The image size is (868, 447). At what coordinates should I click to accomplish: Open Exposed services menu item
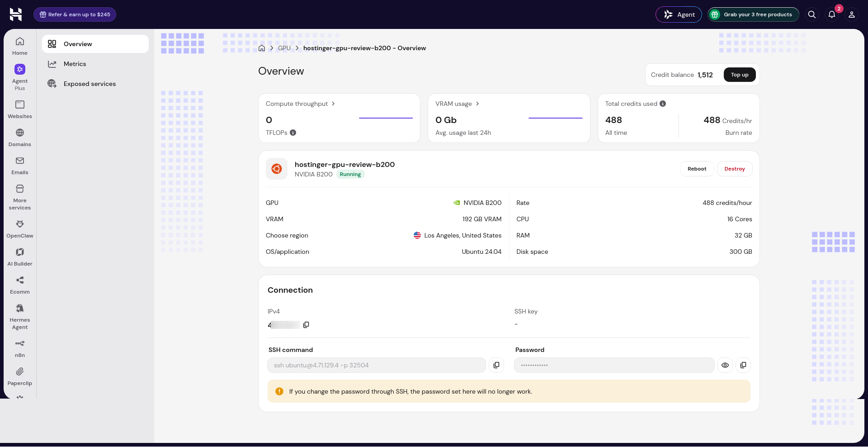point(95,84)
